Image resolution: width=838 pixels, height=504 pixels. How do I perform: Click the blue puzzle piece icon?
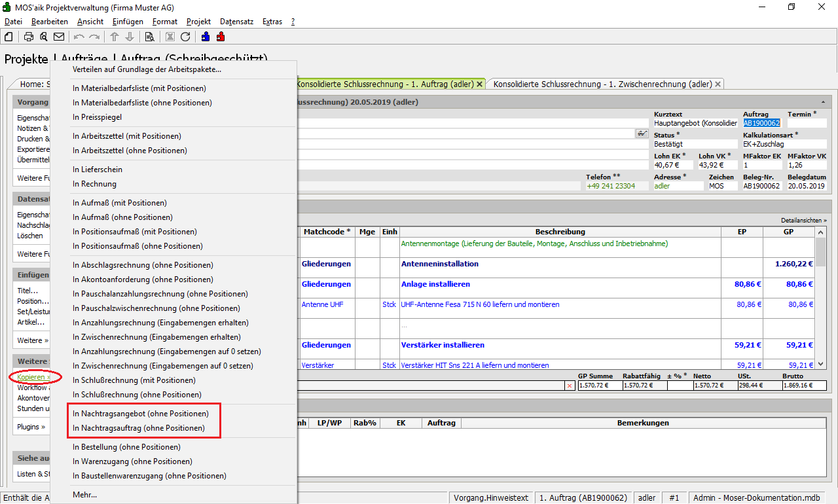(x=206, y=37)
